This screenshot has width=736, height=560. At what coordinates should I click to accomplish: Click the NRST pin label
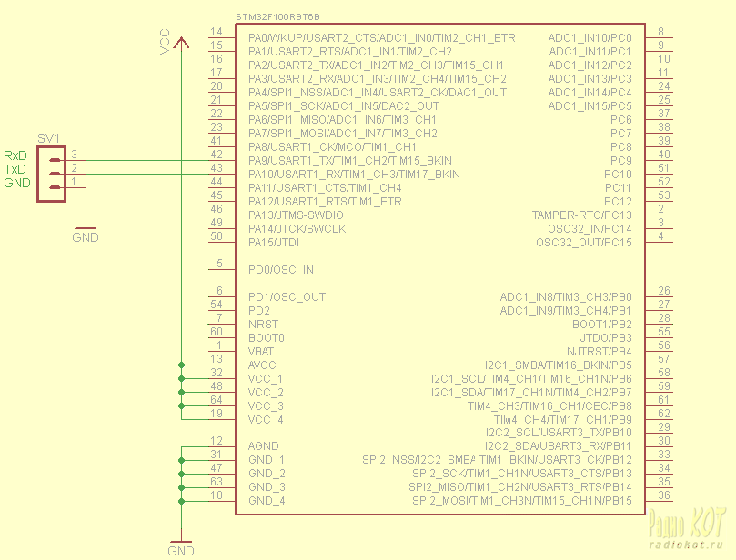pyautogui.click(x=264, y=324)
